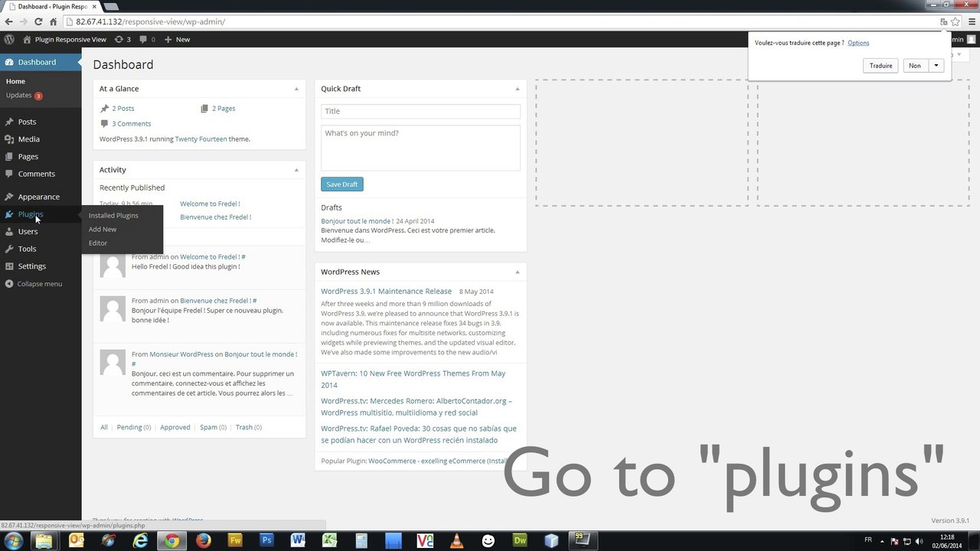
Task: Filter comments by Trash
Action: (x=243, y=427)
